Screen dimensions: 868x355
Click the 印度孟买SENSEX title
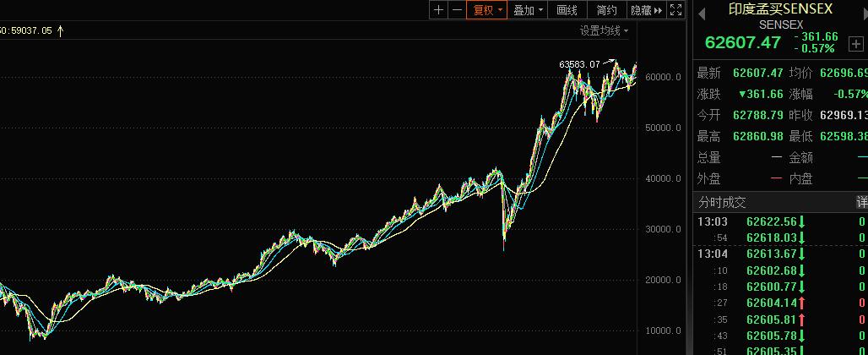[780, 9]
